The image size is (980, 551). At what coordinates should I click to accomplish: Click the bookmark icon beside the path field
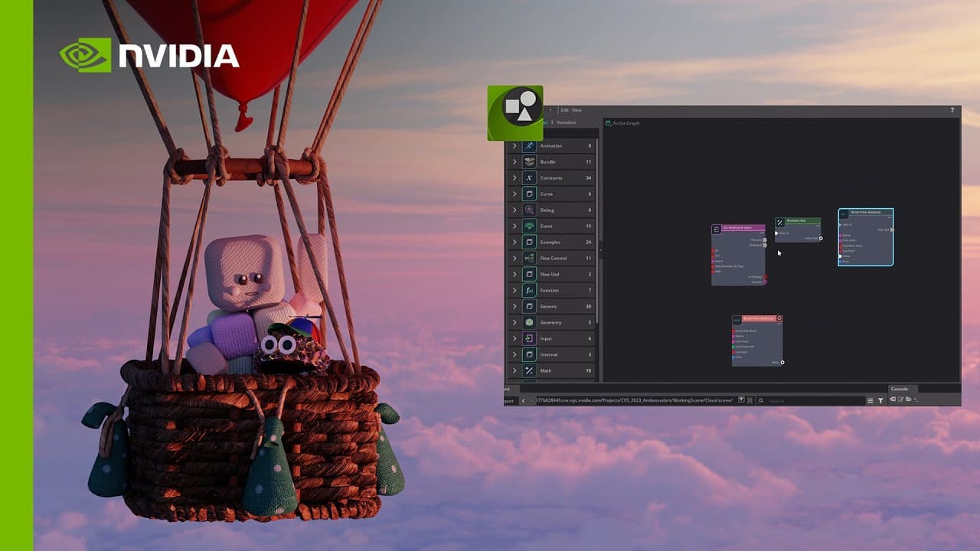tap(750, 400)
